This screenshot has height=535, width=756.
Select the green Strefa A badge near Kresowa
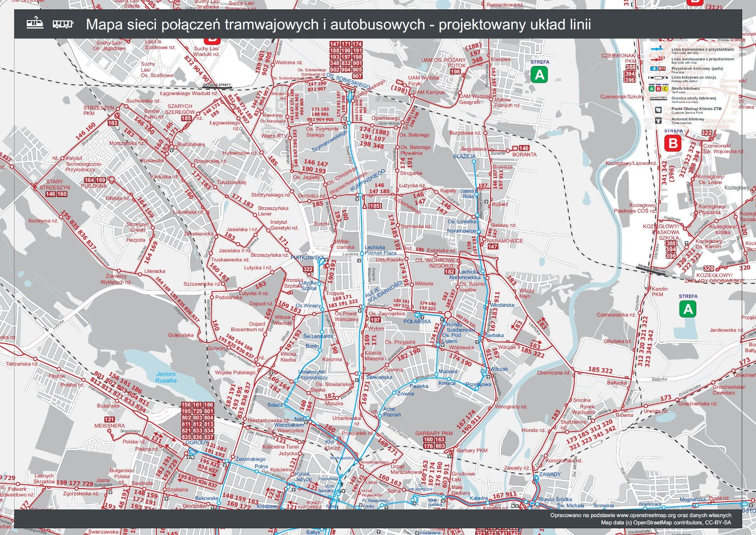coord(539,74)
